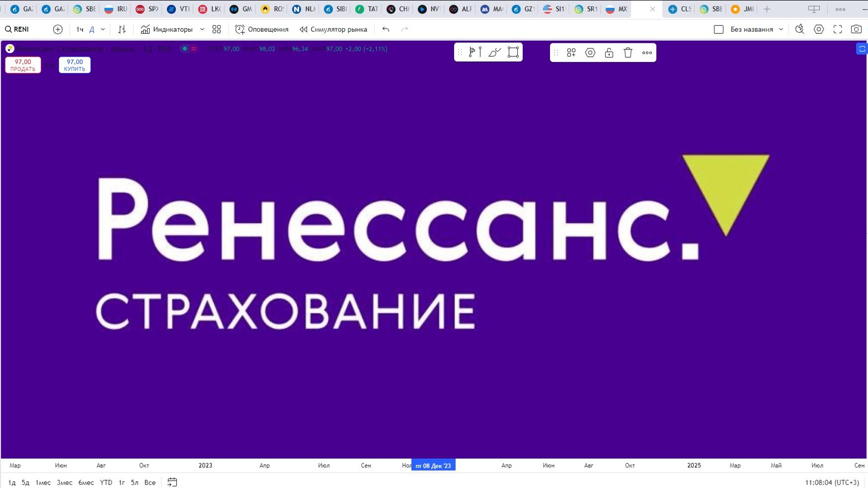
Task: Open drawing templates icon in floating toolbar
Action: click(571, 53)
